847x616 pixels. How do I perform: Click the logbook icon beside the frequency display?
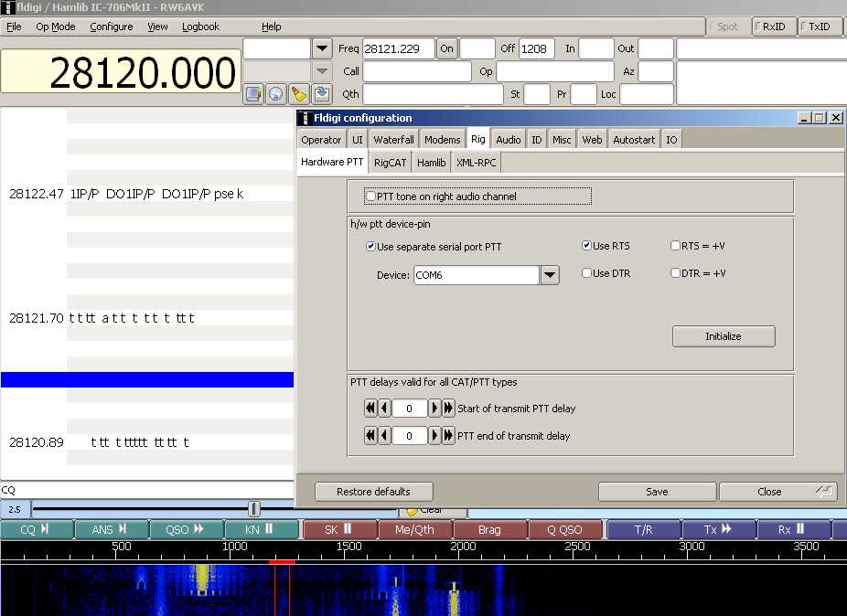(253, 93)
